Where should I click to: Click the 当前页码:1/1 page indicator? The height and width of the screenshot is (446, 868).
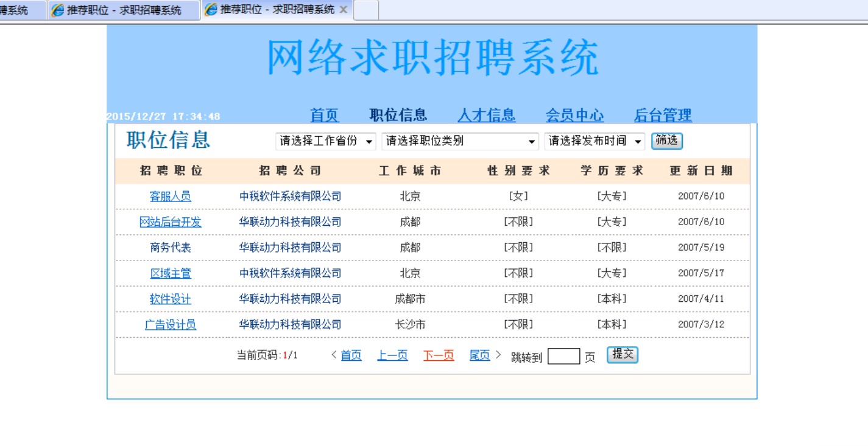[267, 355]
